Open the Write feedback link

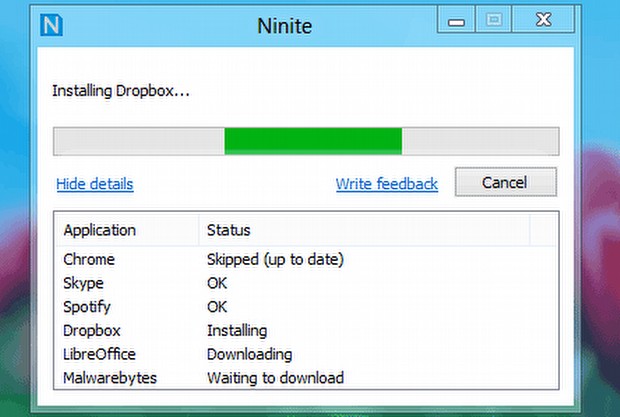tap(387, 184)
